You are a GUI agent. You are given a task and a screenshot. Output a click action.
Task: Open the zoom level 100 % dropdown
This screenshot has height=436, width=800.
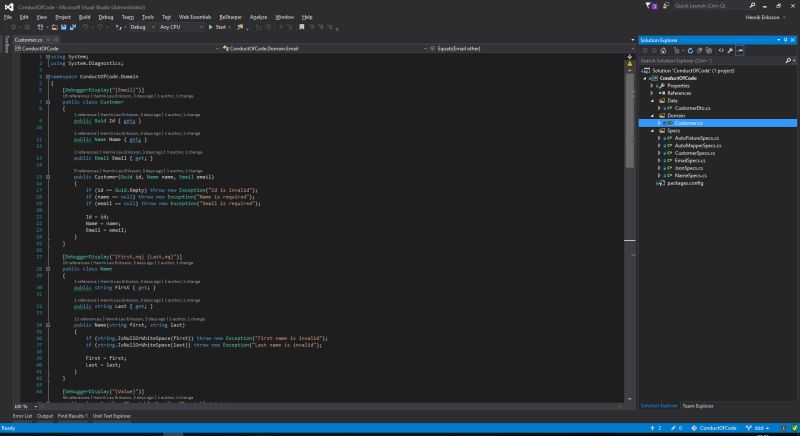25,406
